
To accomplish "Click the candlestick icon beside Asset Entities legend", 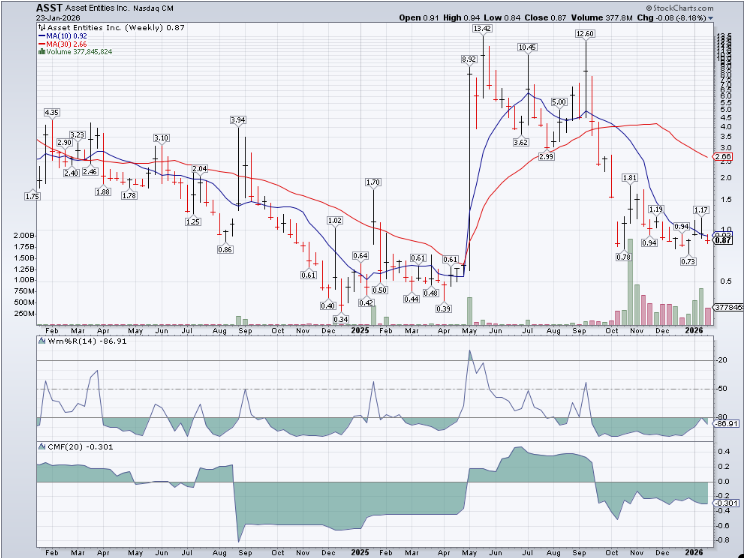I will click(40, 28).
